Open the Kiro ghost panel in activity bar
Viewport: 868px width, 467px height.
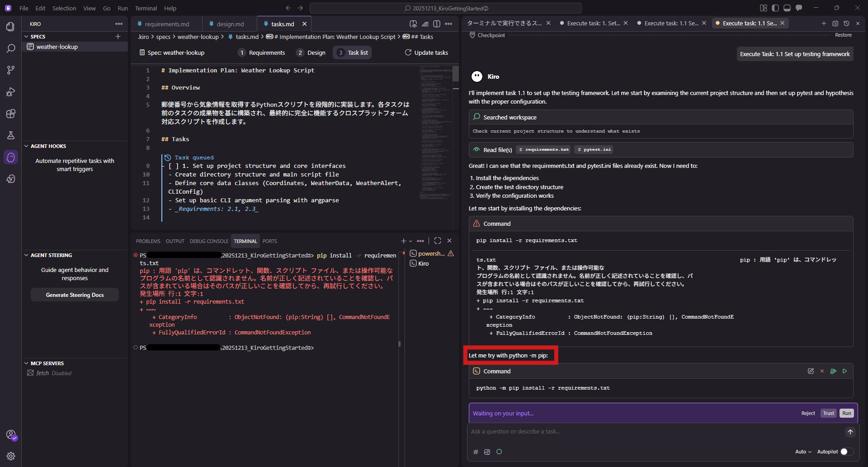pos(11,157)
